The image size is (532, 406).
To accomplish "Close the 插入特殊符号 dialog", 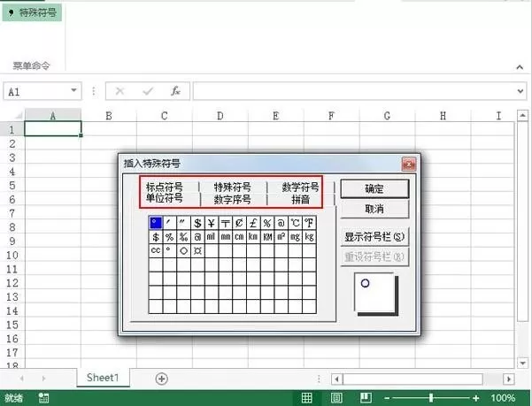I will [x=409, y=165].
